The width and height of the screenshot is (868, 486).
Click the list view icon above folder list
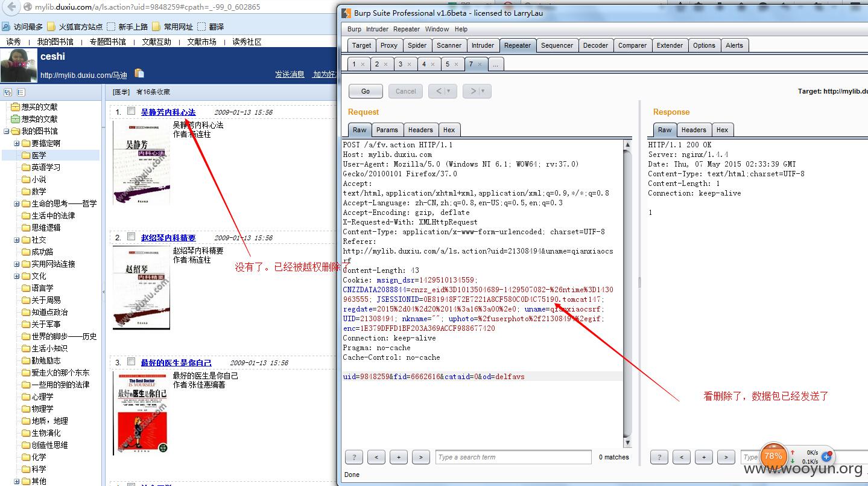(21, 92)
